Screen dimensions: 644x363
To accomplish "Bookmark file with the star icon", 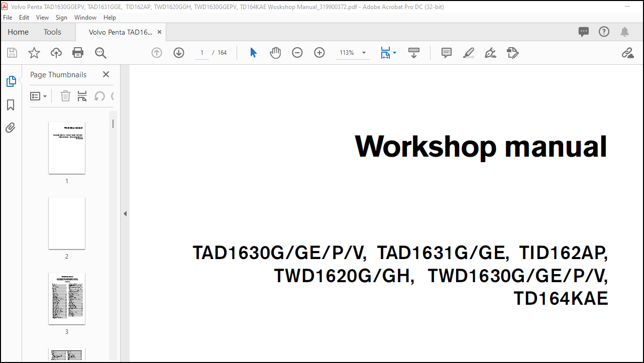I will (x=34, y=53).
